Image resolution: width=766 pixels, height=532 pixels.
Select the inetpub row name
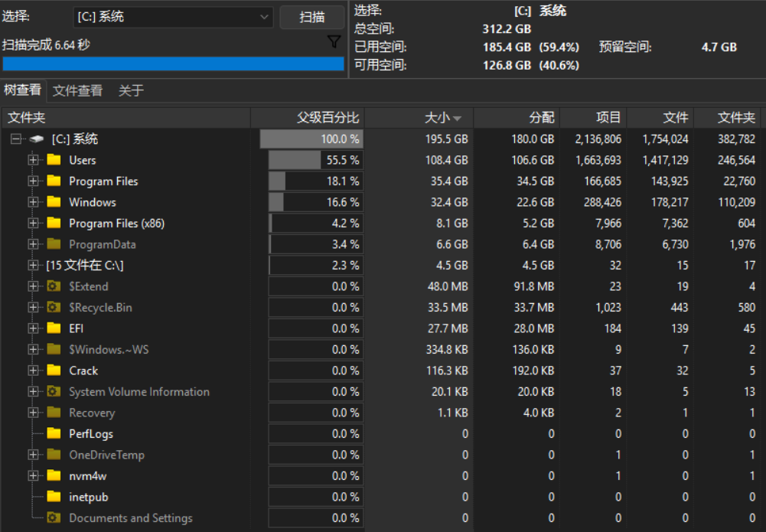click(x=89, y=497)
